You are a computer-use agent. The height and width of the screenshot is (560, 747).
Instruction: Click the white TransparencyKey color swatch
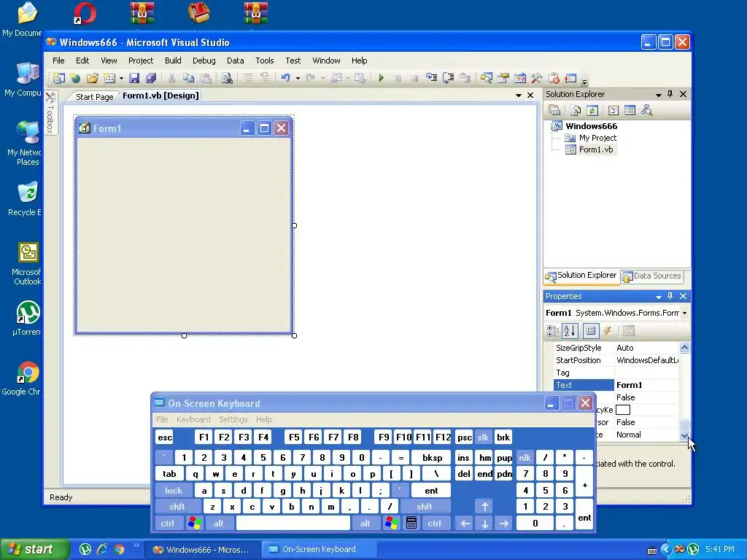click(x=623, y=410)
